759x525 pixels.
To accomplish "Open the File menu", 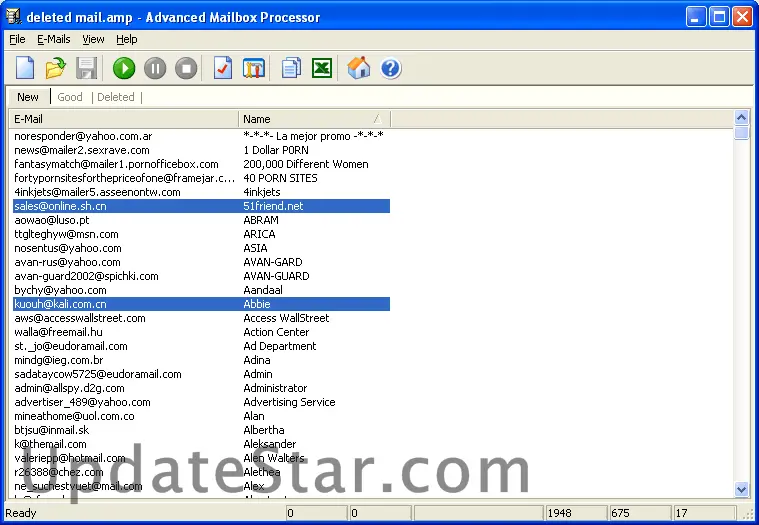I will (x=17, y=39).
